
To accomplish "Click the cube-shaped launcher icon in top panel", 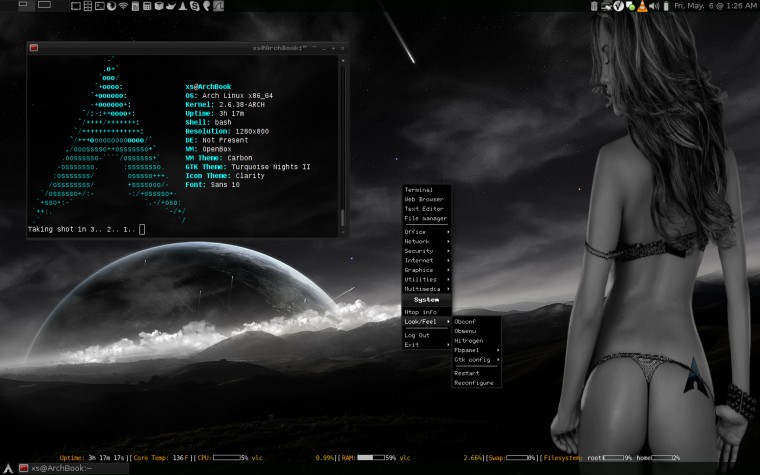I will [158, 6].
